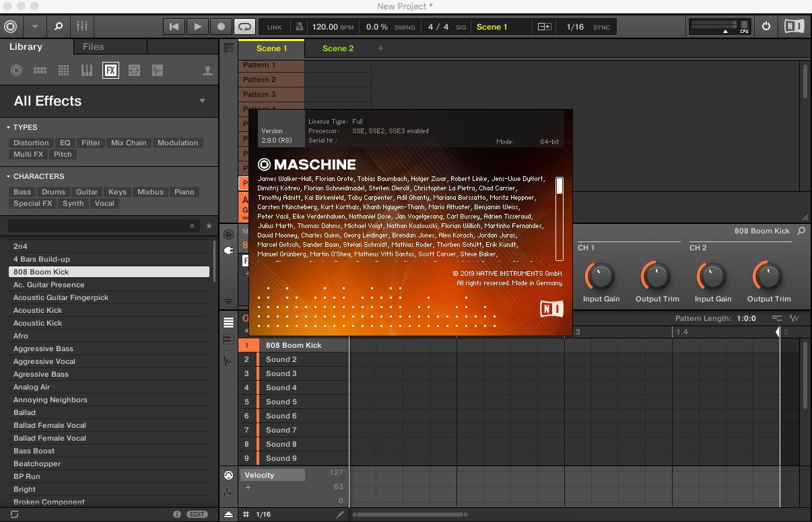812x522 pixels.
Task: Open the mixer view icon
Action: tap(83, 27)
